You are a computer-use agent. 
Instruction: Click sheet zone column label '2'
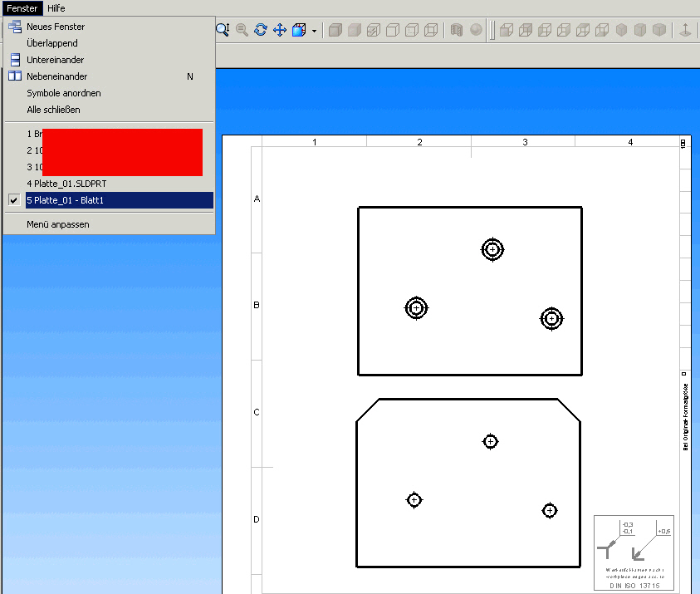(x=419, y=142)
